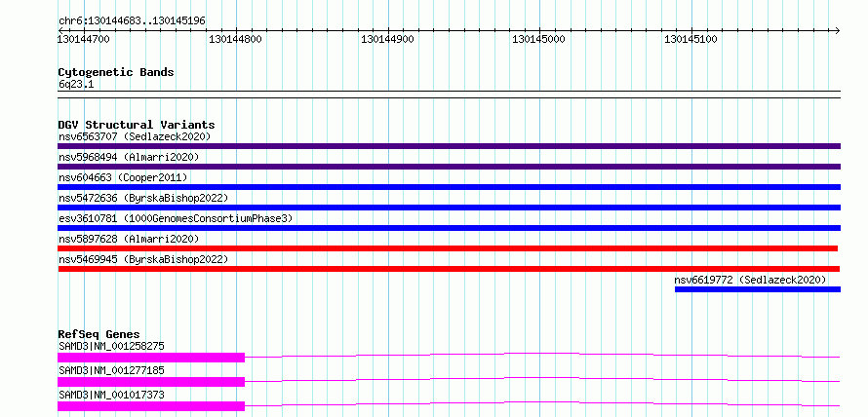Viewport: 868px width, 417px height.
Task: Click ruler position 130144900
Action: pyautogui.click(x=387, y=39)
